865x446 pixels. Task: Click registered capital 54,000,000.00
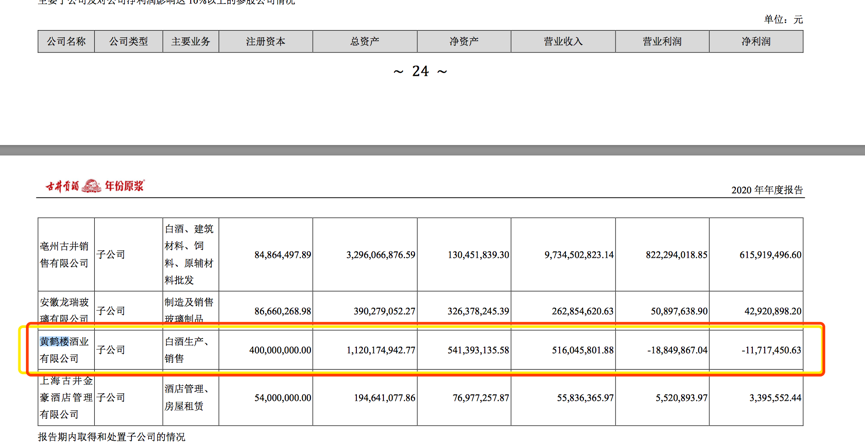pyautogui.click(x=283, y=398)
